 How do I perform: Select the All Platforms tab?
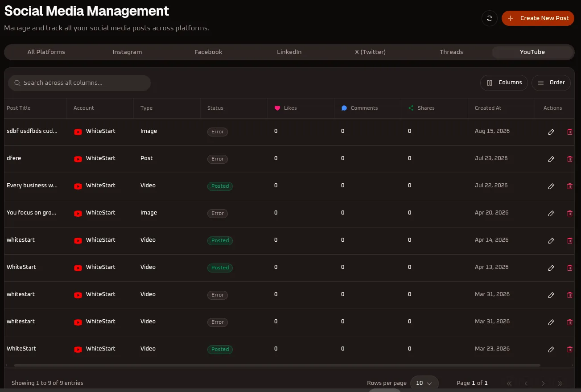click(x=46, y=52)
